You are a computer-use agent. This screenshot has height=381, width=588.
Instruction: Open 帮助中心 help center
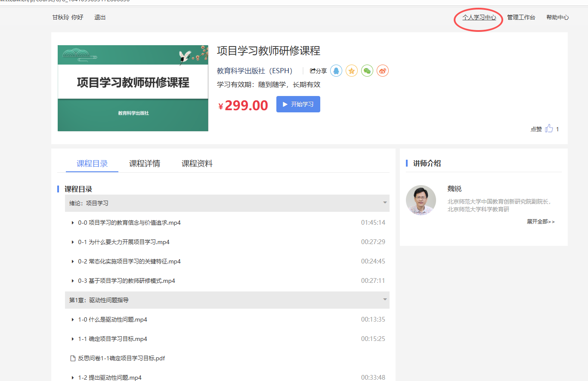click(x=557, y=17)
